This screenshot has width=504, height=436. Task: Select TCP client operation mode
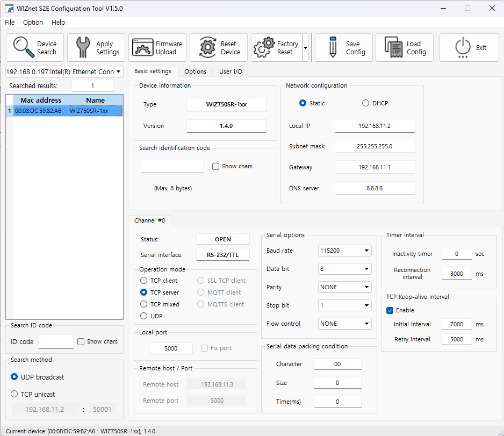(x=143, y=281)
